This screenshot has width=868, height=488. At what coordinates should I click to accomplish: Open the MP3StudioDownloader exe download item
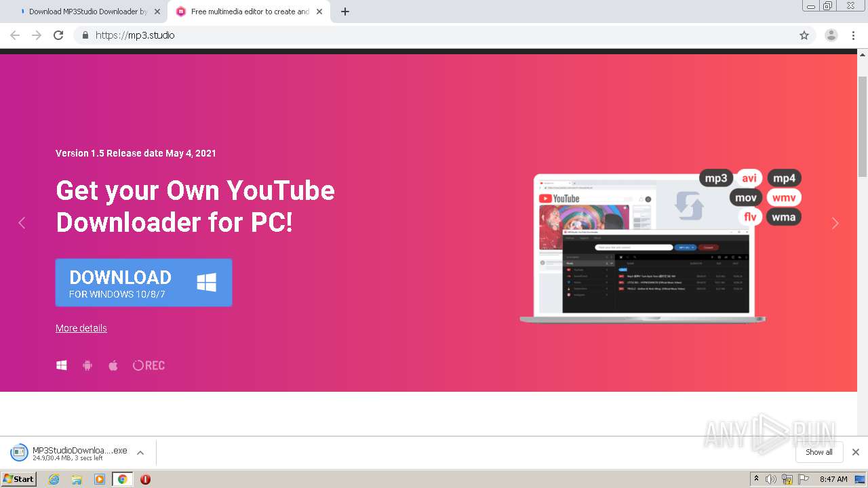69,453
